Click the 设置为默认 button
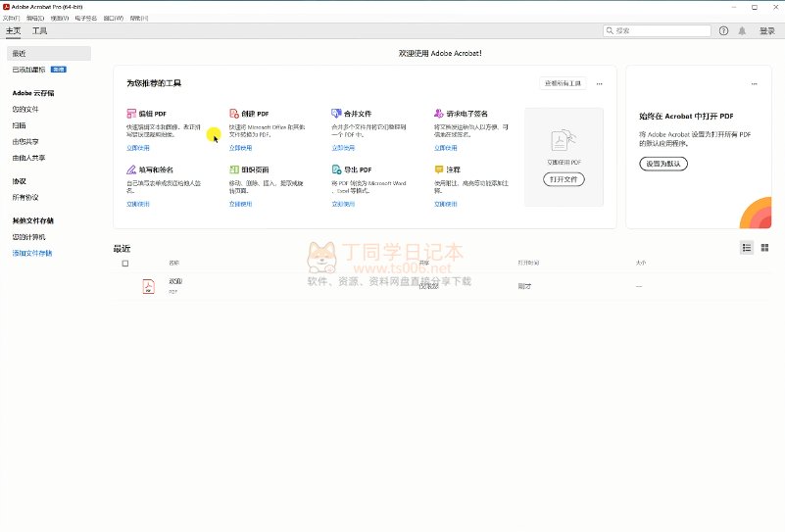 [x=663, y=164]
